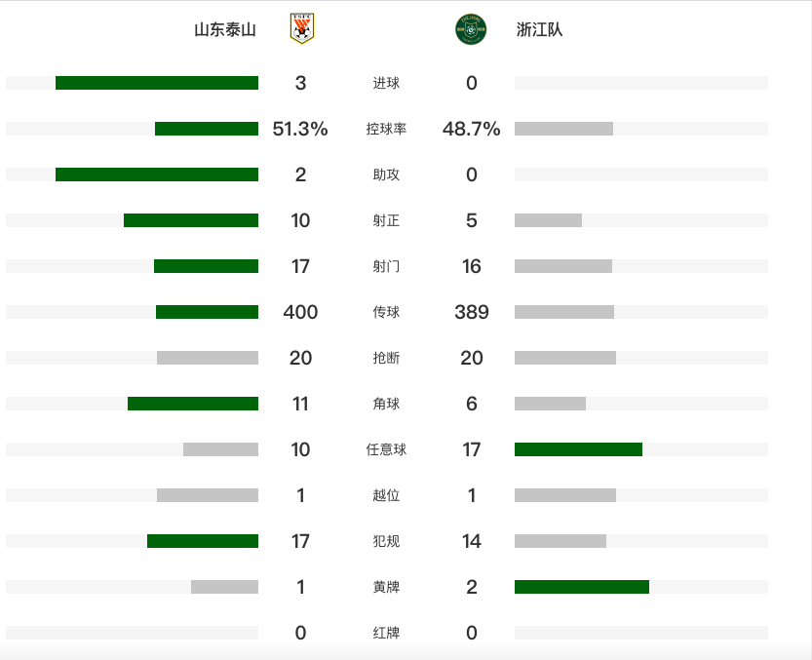Click Zhejiang's green 任意球 free kick bar
This screenshot has width=812, height=660.
pos(578,449)
